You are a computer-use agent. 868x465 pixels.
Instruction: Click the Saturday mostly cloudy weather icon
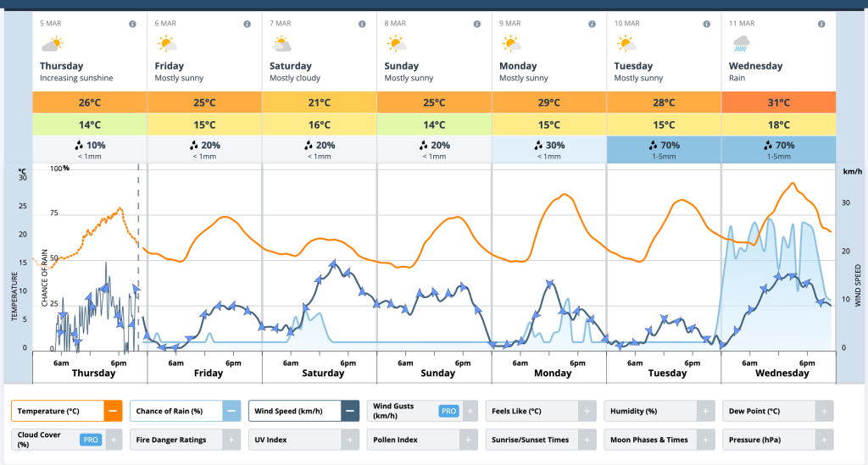[x=281, y=43]
